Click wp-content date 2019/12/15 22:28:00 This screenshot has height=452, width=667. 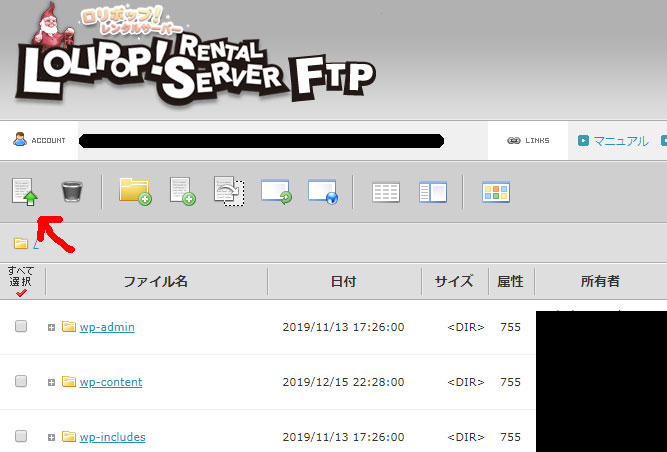343,382
